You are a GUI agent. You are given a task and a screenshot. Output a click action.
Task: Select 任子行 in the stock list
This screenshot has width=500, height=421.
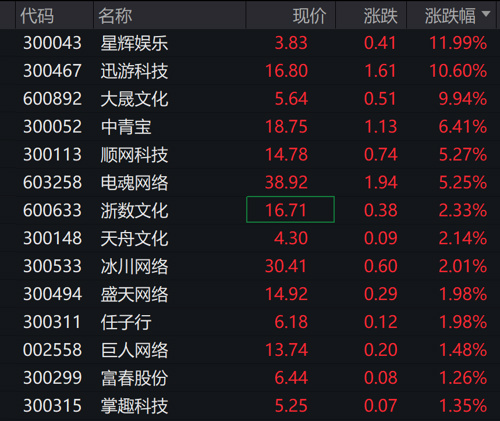click(126, 322)
